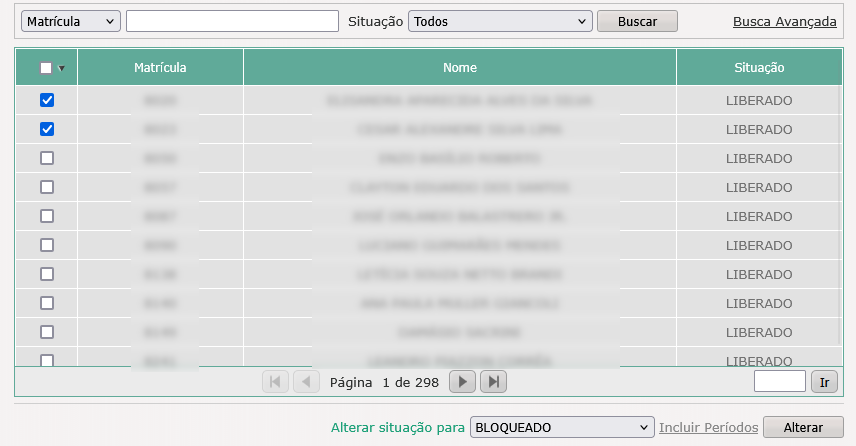The image size is (856, 446).
Task: Check the fifth row's checkbox
Action: point(47,216)
